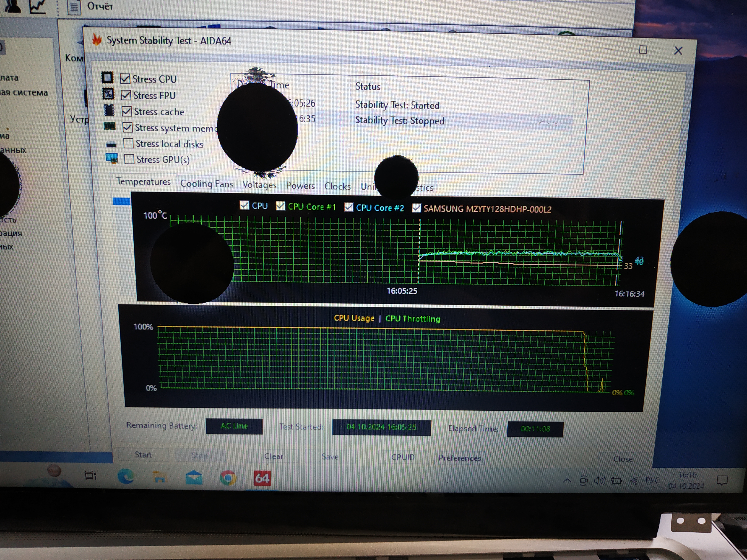Click the Close button at bottom right
Screen dimensions: 747x560
(623, 459)
